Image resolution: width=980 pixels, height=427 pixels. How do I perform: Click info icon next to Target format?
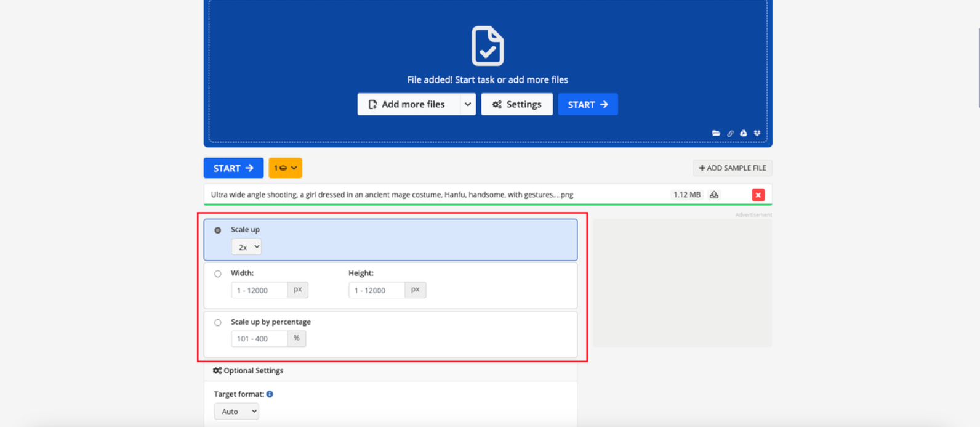pyautogui.click(x=270, y=394)
